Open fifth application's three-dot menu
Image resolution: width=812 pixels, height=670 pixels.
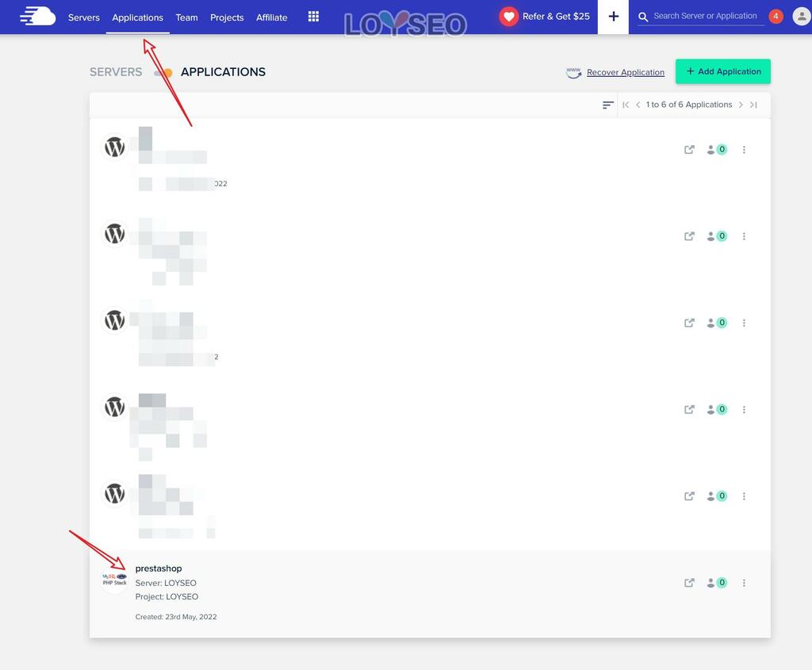(x=744, y=496)
